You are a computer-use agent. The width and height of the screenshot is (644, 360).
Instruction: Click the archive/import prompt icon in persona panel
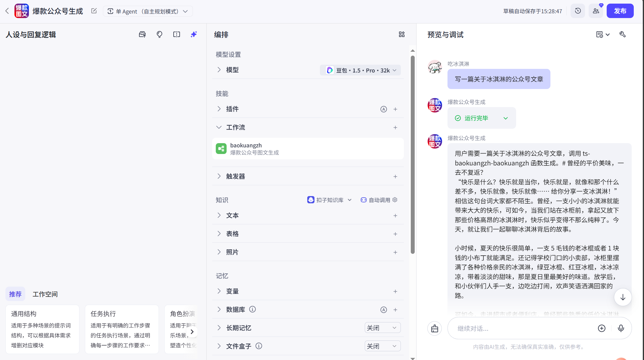pyautogui.click(x=142, y=34)
